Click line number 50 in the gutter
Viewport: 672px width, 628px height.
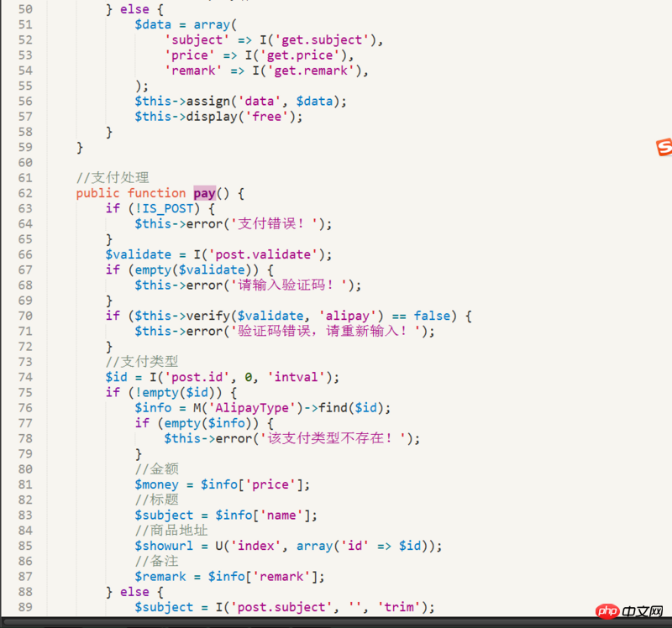tap(24, 8)
